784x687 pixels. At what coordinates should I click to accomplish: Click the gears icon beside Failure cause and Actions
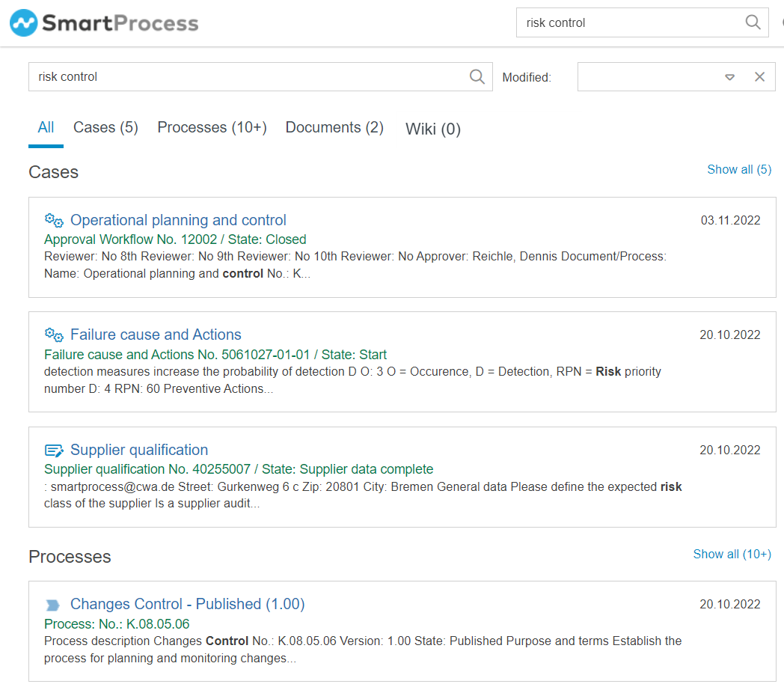(x=54, y=335)
